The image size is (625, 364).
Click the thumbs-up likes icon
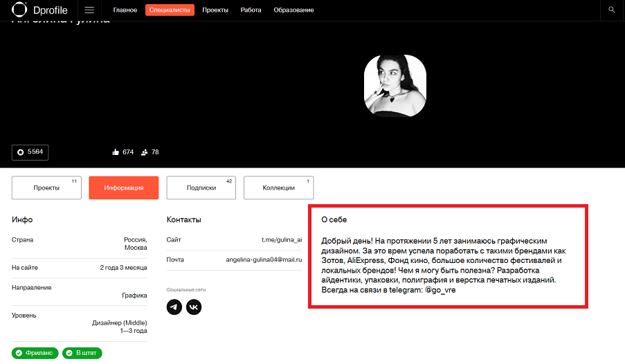point(116,152)
